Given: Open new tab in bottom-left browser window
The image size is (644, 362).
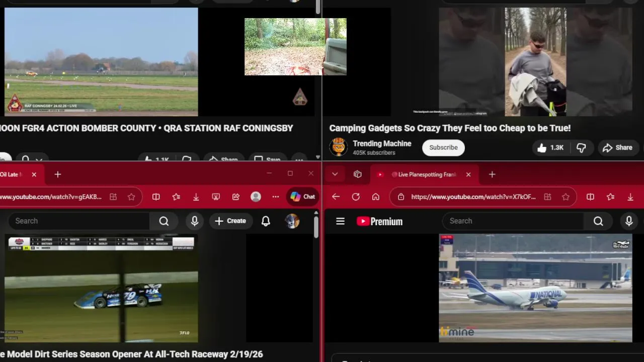Looking at the screenshot, I should coord(58,174).
